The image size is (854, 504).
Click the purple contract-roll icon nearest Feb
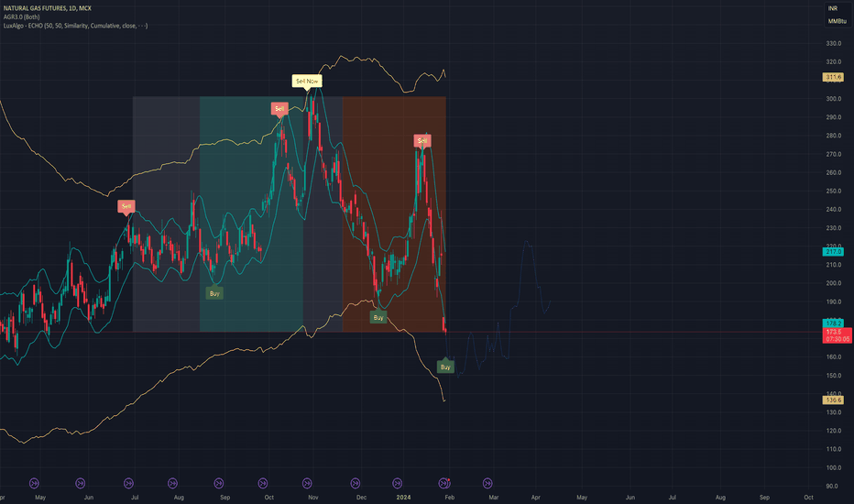(x=443, y=483)
